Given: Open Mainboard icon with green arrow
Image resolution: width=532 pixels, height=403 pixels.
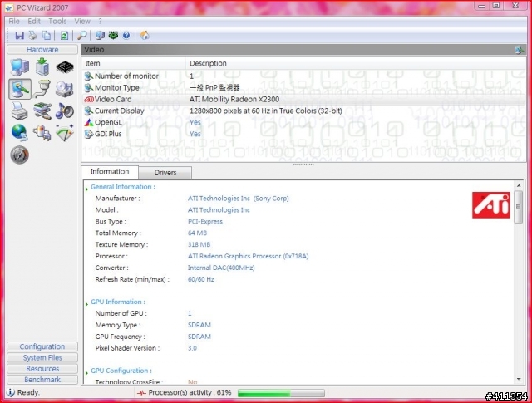Looking at the screenshot, I should click(42, 66).
